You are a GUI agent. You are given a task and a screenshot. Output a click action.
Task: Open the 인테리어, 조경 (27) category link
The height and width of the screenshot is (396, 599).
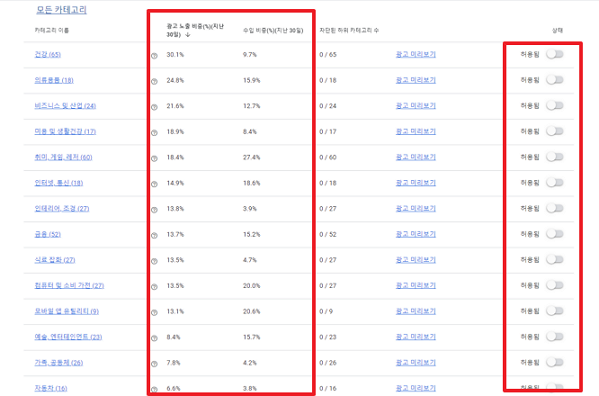click(62, 209)
